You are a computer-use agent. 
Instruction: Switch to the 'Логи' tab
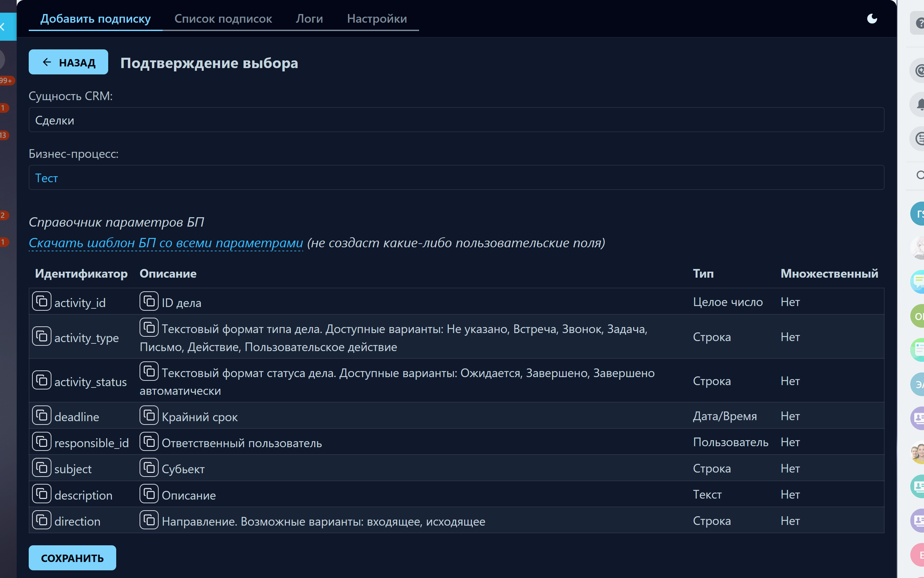click(309, 18)
